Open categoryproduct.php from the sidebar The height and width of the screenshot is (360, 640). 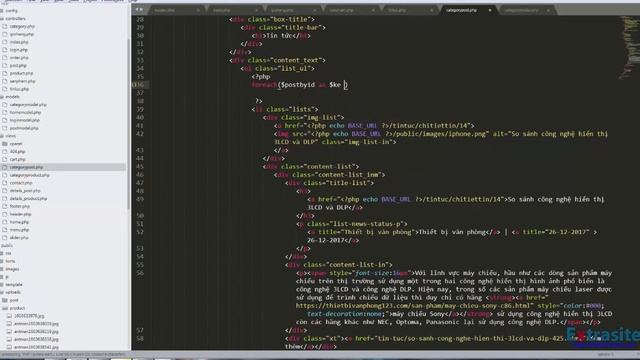click(x=30, y=175)
